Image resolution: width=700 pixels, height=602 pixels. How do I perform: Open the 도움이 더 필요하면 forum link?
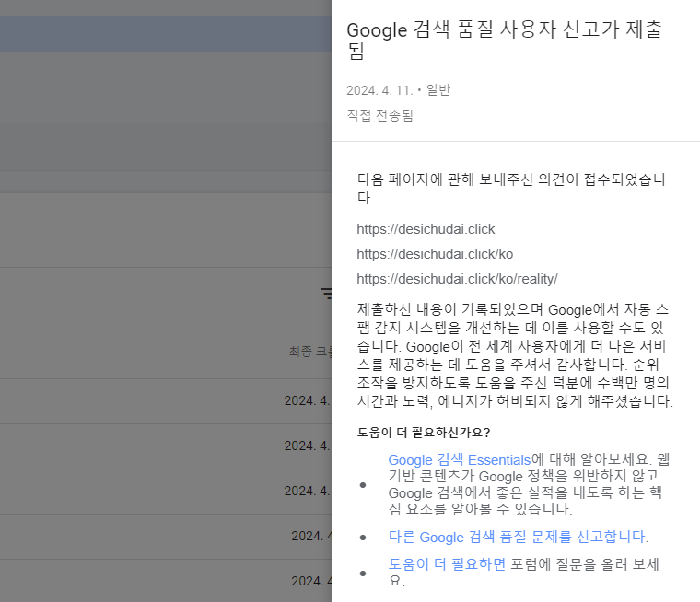(447, 564)
